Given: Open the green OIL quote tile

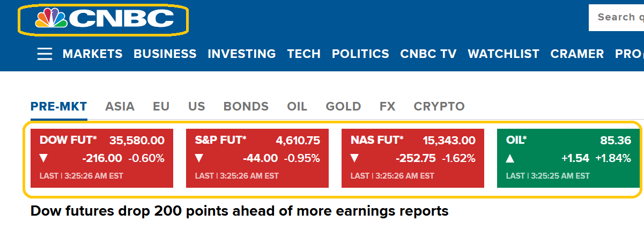Looking at the screenshot, I should pyautogui.click(x=568, y=158).
